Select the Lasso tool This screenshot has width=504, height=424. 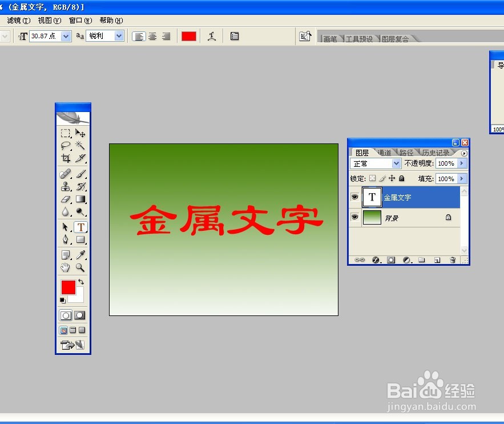[x=64, y=145]
